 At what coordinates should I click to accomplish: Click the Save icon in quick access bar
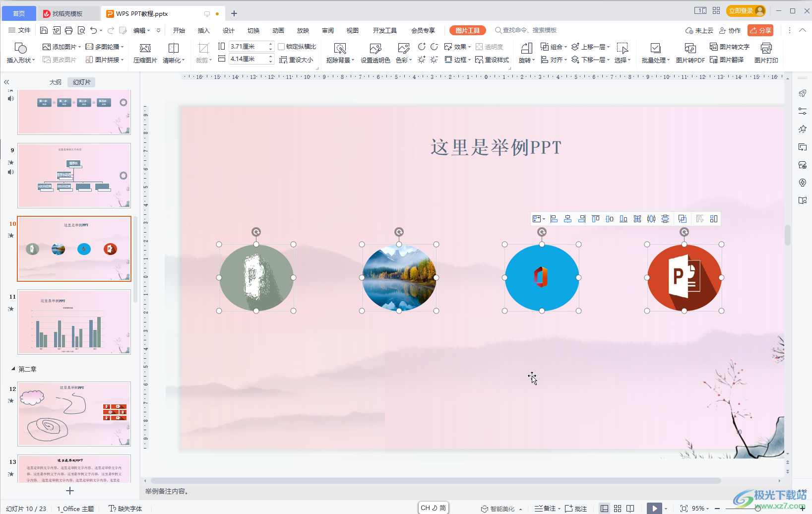pos(44,30)
